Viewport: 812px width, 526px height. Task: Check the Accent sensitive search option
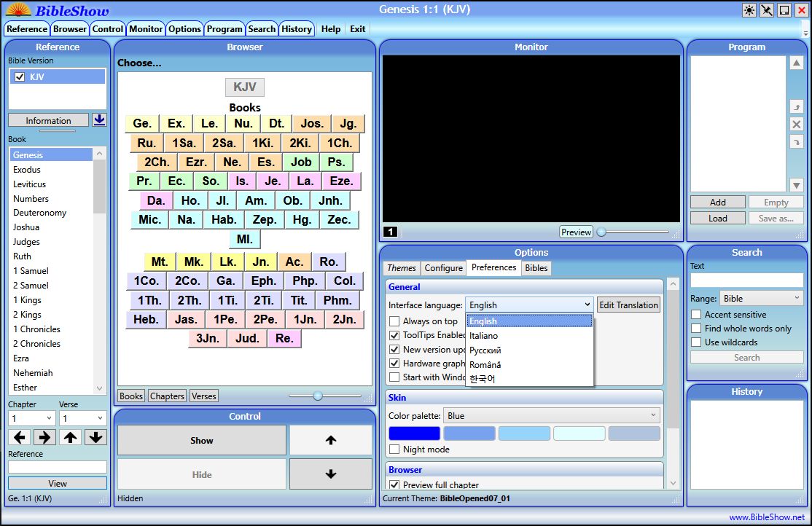[696, 315]
